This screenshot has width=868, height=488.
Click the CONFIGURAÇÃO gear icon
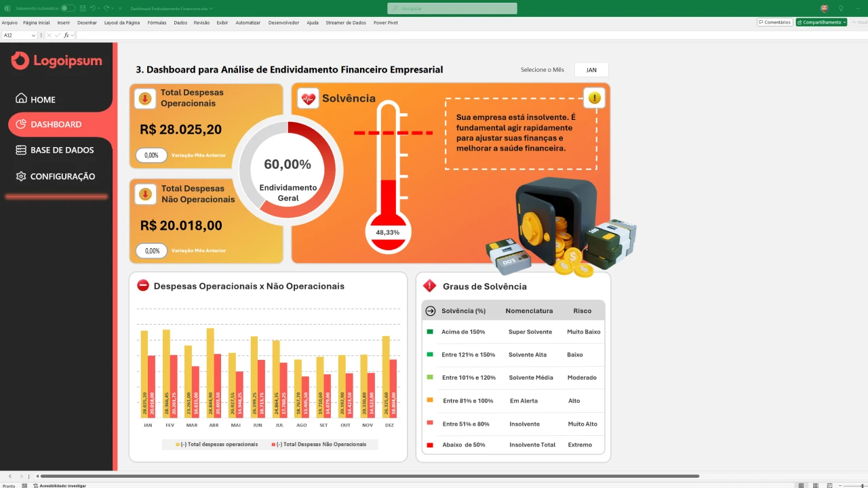click(21, 176)
